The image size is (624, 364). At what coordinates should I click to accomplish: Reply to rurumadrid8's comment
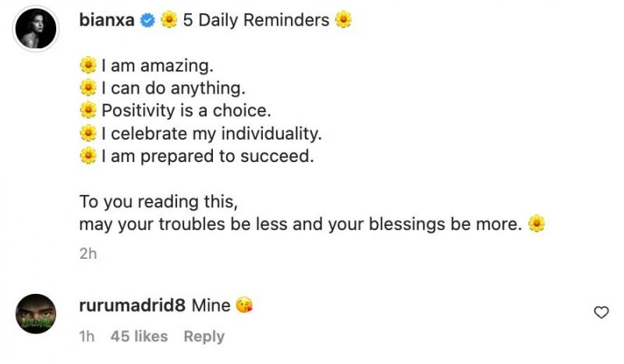(204, 337)
